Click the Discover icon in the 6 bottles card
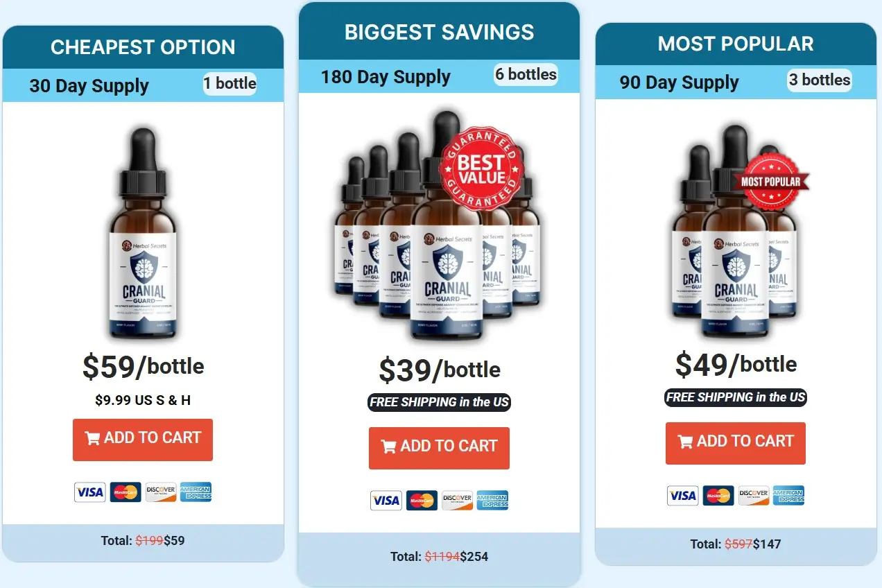882x588 pixels. click(457, 501)
